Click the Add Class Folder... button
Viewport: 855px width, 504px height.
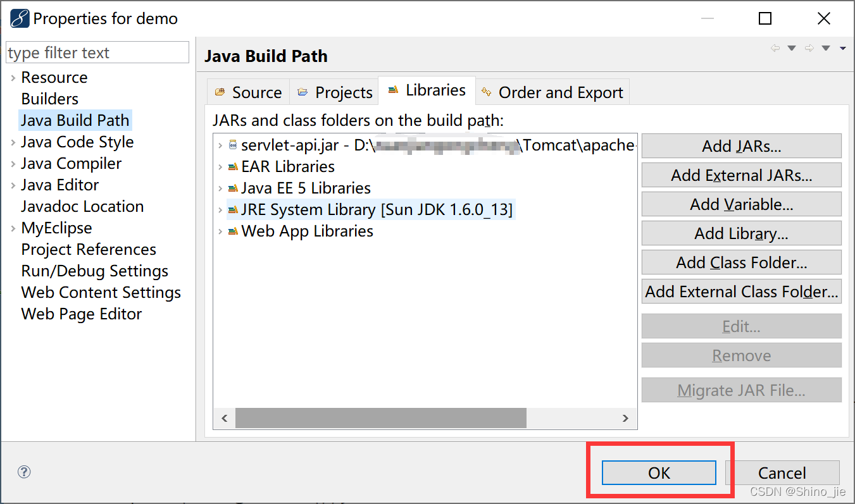pyautogui.click(x=741, y=262)
